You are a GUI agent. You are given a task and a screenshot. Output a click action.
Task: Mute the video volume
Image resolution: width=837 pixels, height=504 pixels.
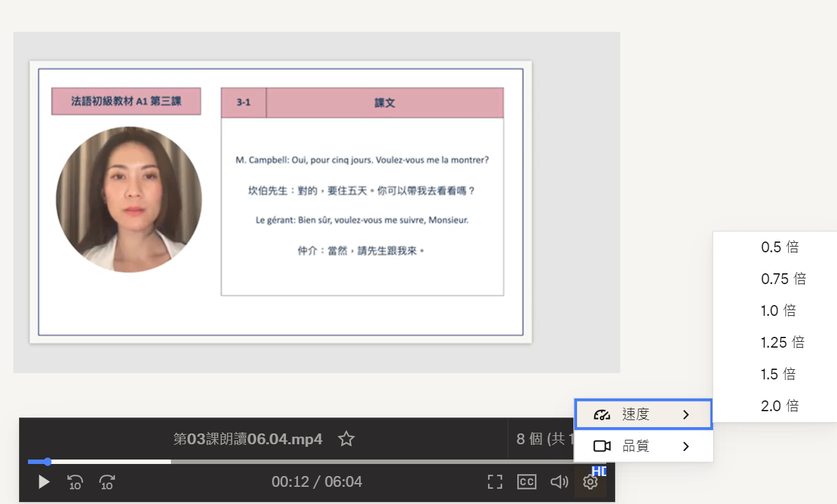tap(559, 482)
